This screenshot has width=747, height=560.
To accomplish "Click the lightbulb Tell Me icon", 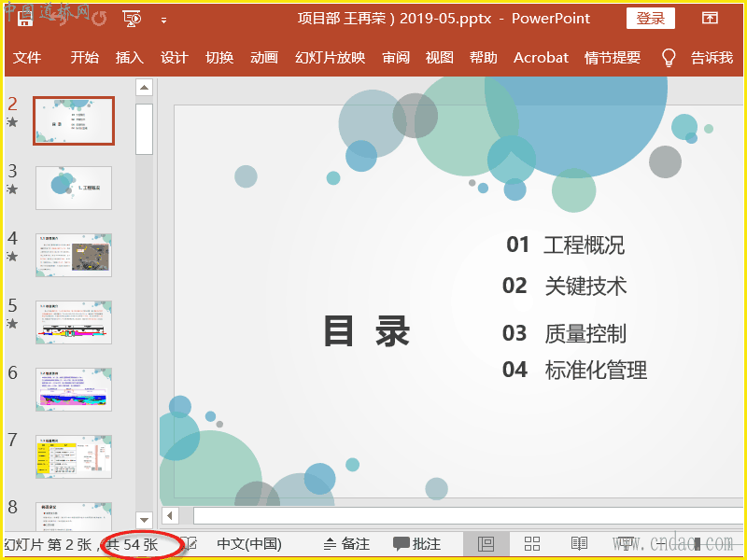I will coord(669,58).
